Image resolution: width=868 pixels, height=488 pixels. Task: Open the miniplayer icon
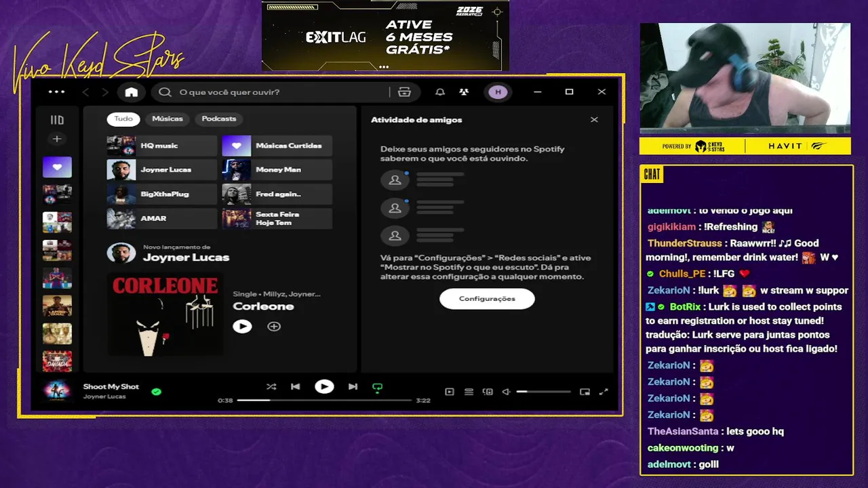[585, 392]
